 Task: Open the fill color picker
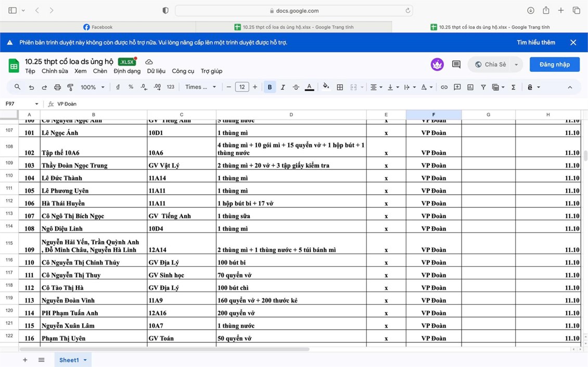(326, 87)
